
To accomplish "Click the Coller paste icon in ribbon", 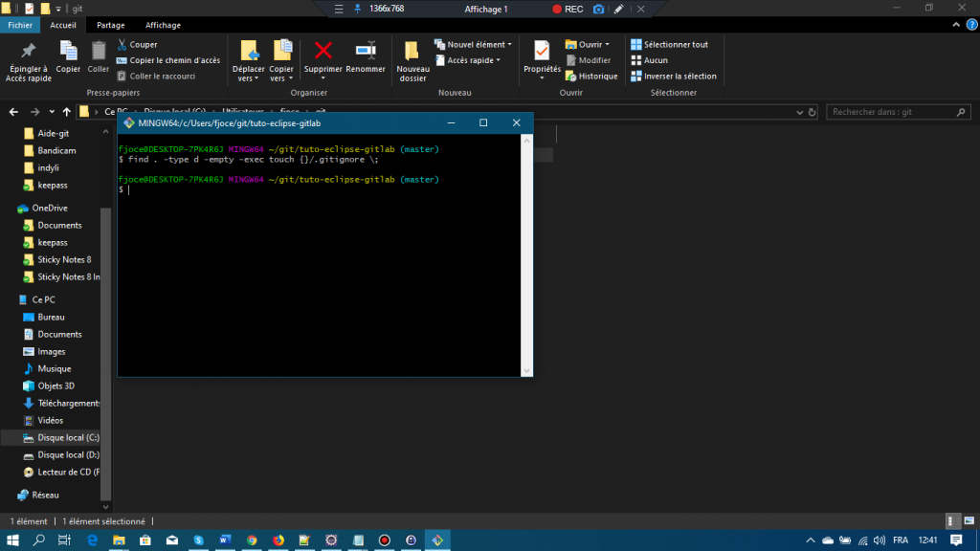I will 99,57.
